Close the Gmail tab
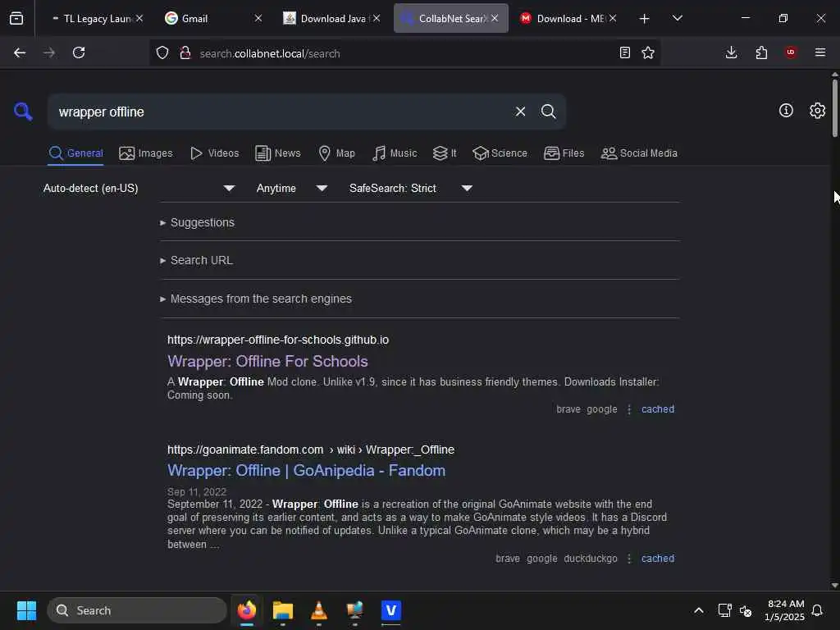The image size is (840, 630). click(258, 18)
